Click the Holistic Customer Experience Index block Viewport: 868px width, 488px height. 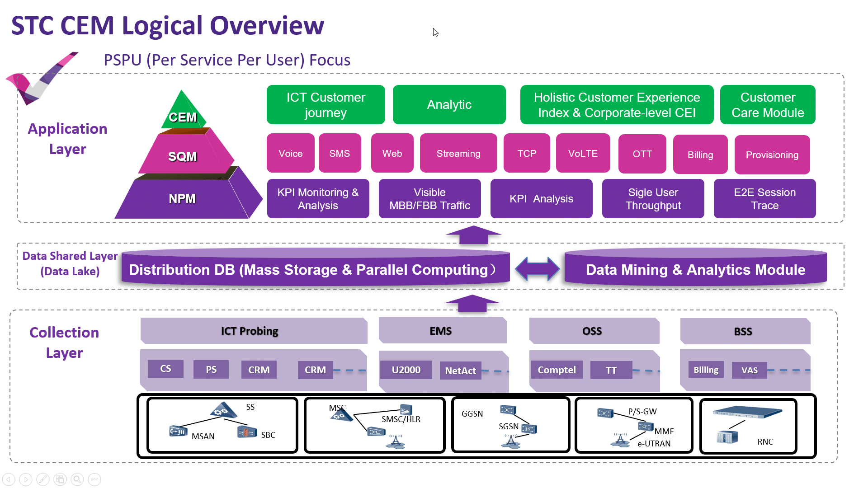point(617,104)
